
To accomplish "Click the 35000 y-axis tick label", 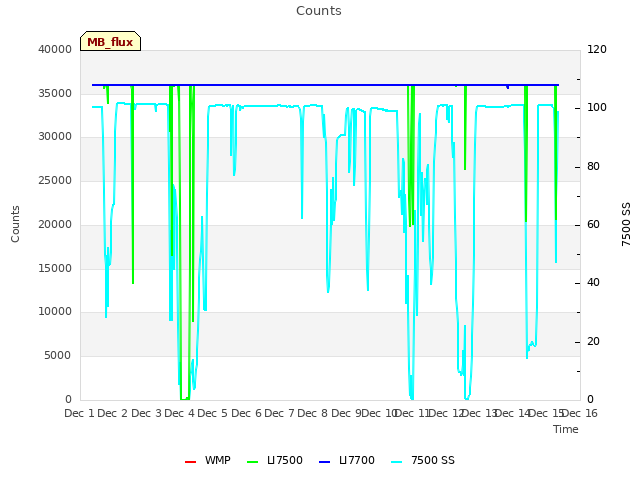I will click(55, 93).
